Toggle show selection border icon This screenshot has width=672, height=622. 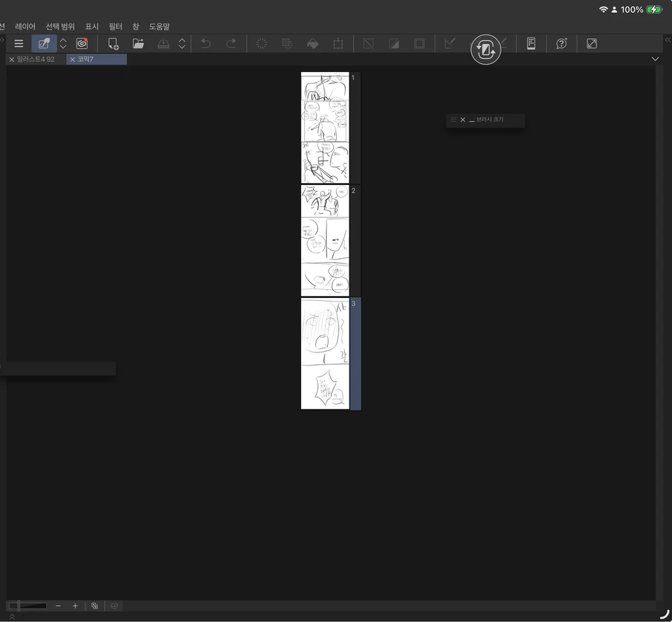(419, 43)
